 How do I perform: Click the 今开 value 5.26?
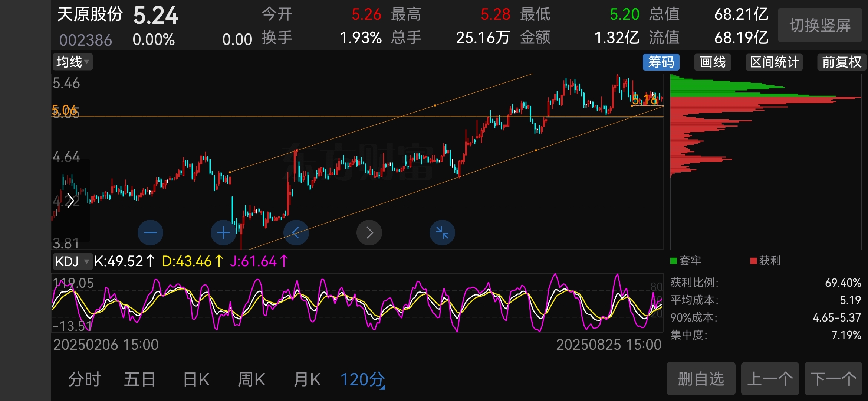click(x=366, y=14)
